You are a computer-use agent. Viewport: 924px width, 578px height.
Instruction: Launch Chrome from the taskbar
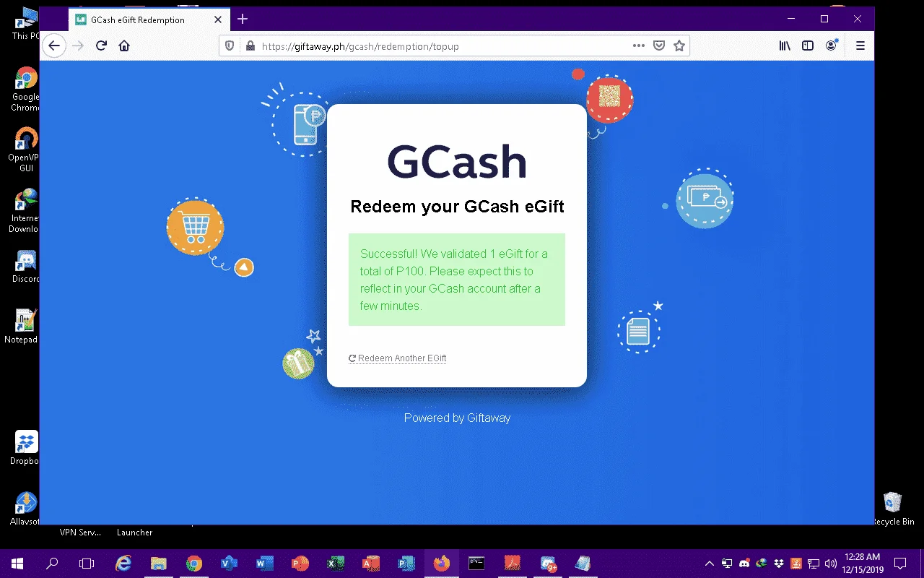point(194,564)
